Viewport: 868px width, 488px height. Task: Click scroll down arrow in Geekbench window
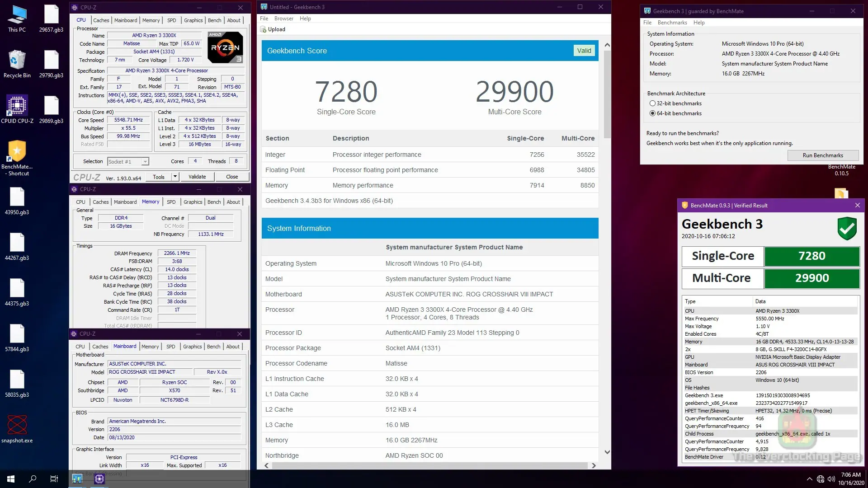click(x=607, y=452)
